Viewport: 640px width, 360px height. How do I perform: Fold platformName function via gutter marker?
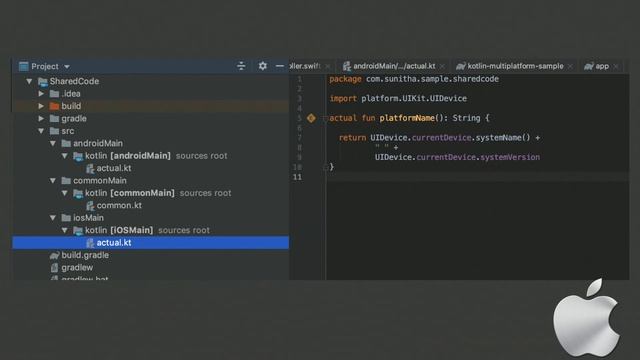(x=325, y=118)
